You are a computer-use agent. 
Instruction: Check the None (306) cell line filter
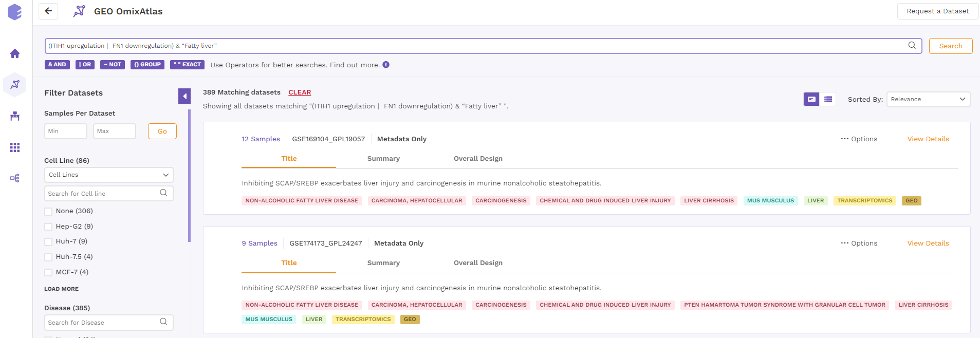[48, 211]
